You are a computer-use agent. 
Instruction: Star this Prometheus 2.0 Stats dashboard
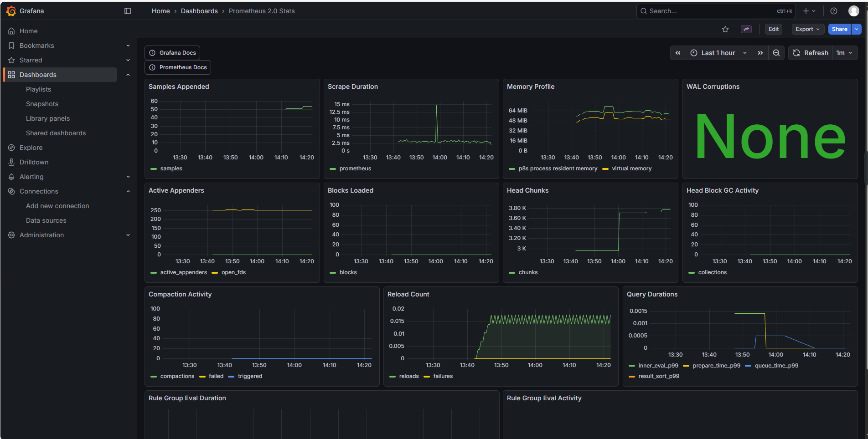725,29
